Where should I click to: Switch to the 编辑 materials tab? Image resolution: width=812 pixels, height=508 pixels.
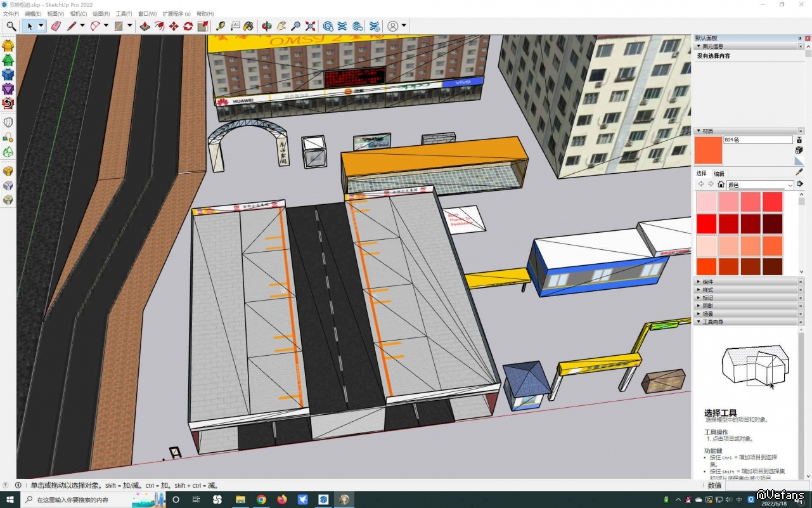pos(719,173)
